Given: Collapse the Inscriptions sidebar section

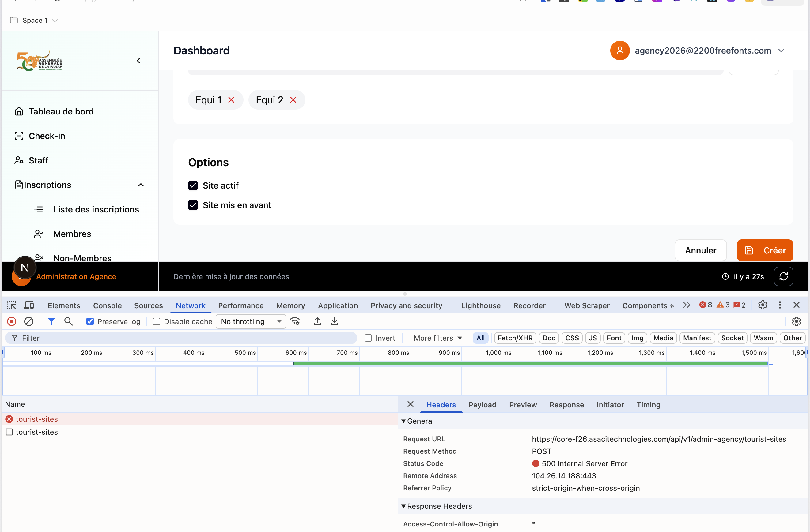Looking at the screenshot, I should pos(141,185).
